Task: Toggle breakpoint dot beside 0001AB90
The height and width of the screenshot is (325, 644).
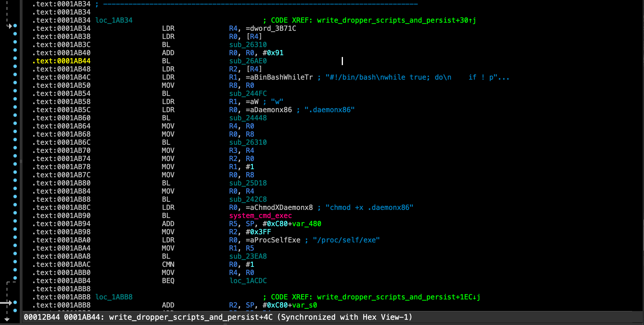Action: point(15,213)
